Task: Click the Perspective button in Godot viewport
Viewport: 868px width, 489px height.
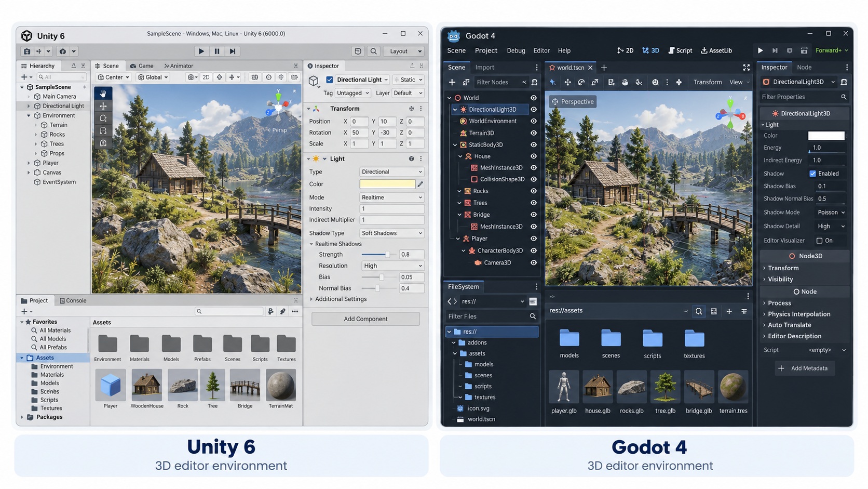Action: point(573,101)
